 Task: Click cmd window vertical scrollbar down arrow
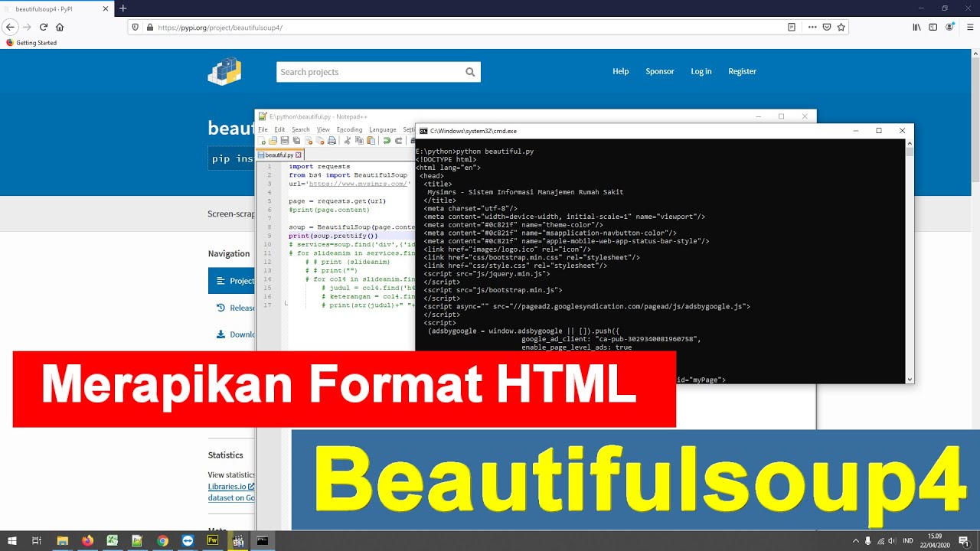910,379
